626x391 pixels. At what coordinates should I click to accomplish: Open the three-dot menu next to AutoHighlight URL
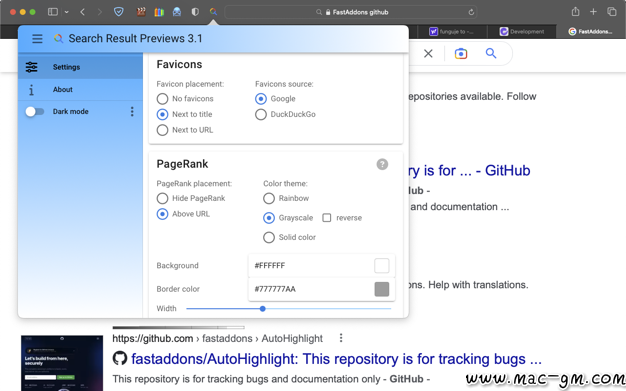[x=341, y=338]
